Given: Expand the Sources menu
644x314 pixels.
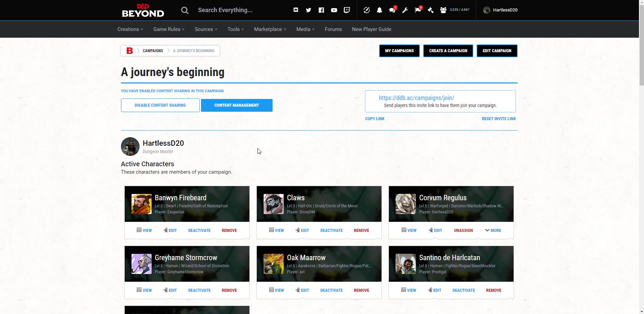Looking at the screenshot, I should click(206, 29).
